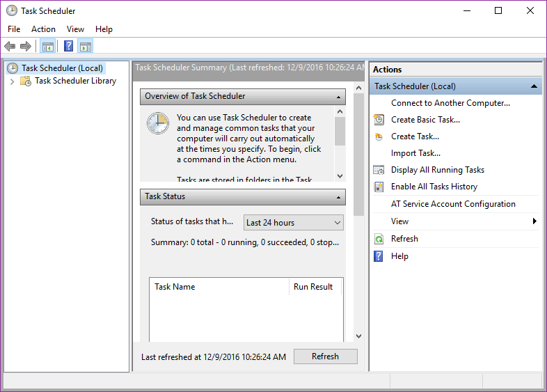Maximize the Task Scheduler window

coord(498,10)
